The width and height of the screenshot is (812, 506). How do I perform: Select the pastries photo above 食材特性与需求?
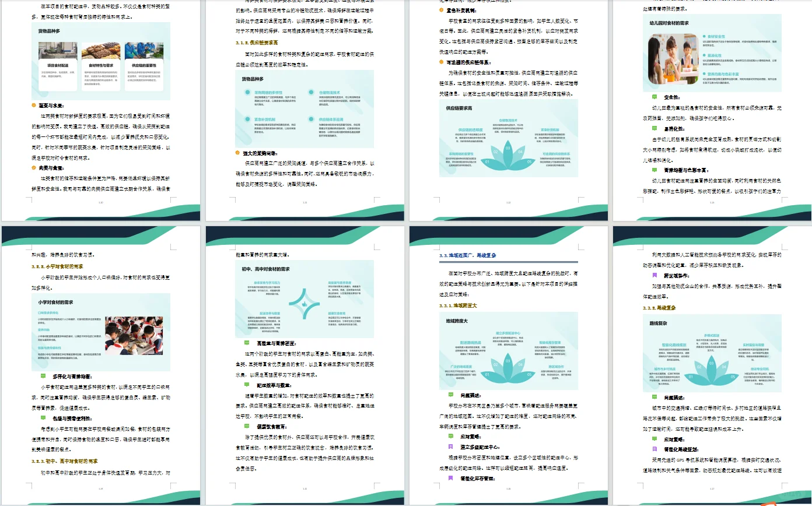(x=101, y=51)
